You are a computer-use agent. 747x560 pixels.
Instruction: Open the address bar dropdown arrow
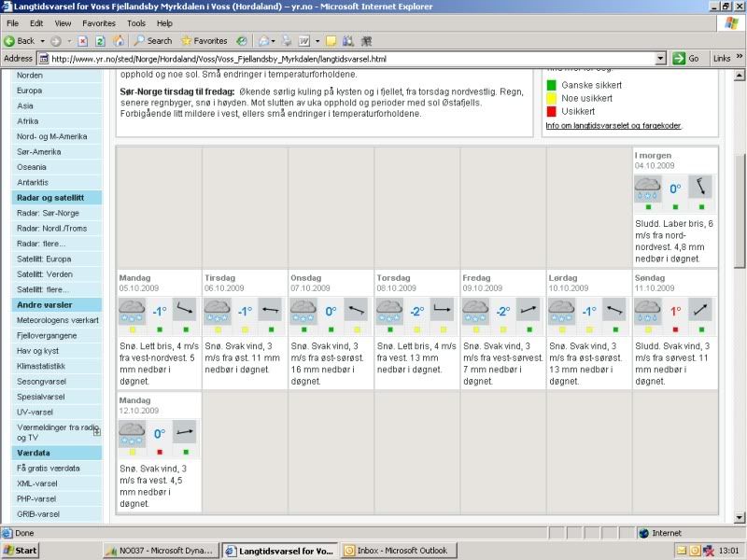click(661, 58)
